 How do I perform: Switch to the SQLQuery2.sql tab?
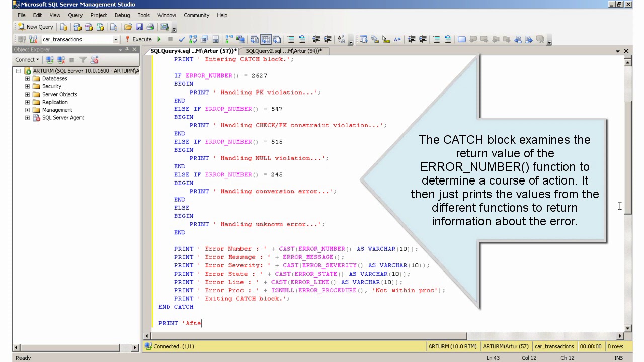(x=284, y=51)
